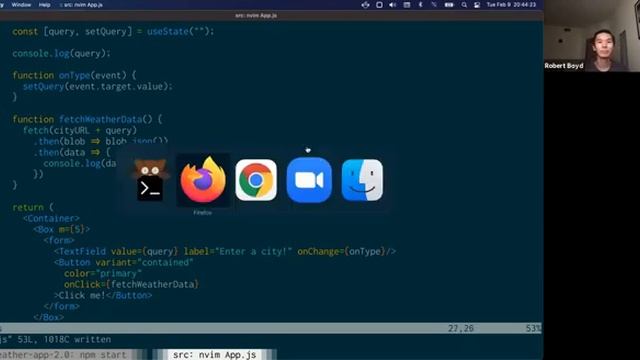
Task: Click 'function onType(event) {' line
Action: 74,76
